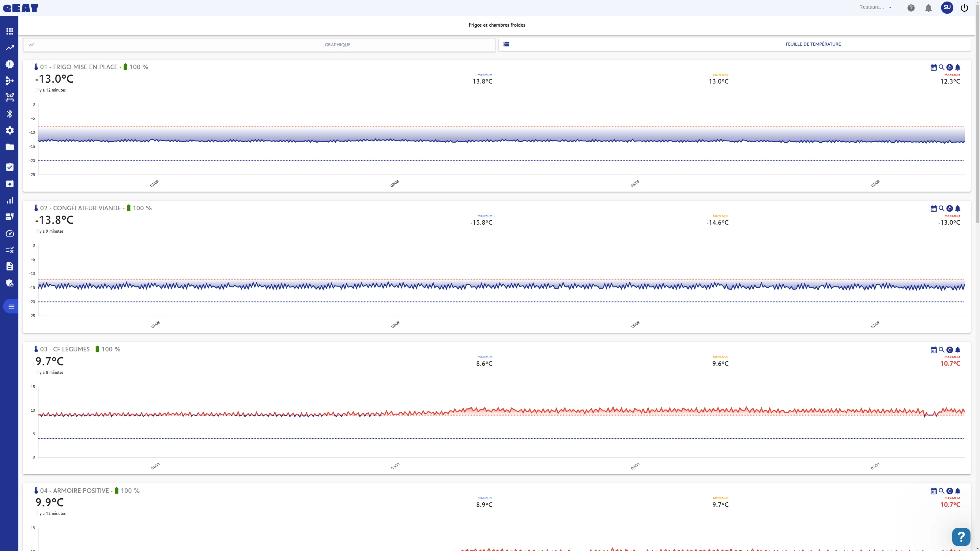Open the Bluetooth icon in sidebar
Viewport: 980px width, 551px height.
(x=10, y=114)
